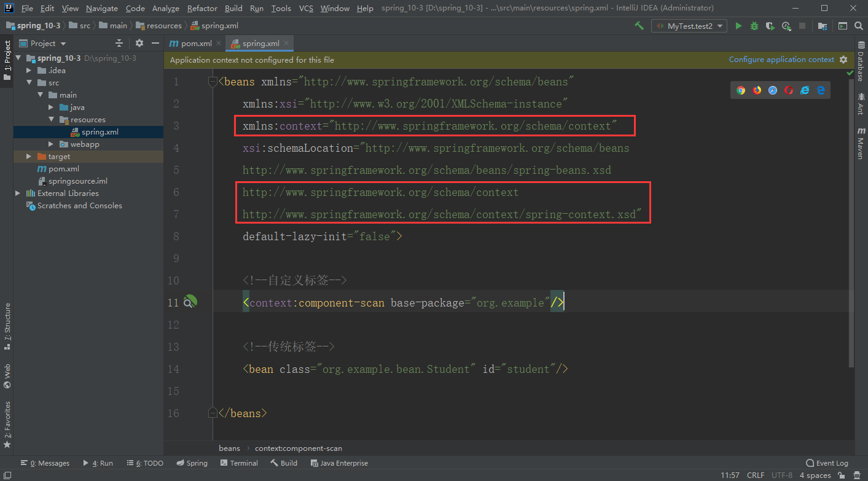Open the banner's gear next to Configure application context

tap(843, 60)
